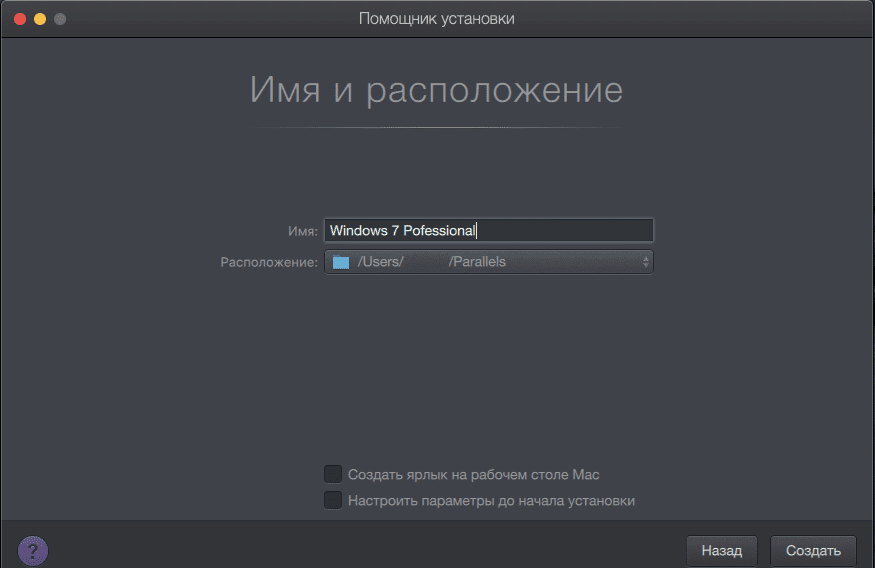
Task: Close the window with red button
Action: [x=20, y=19]
